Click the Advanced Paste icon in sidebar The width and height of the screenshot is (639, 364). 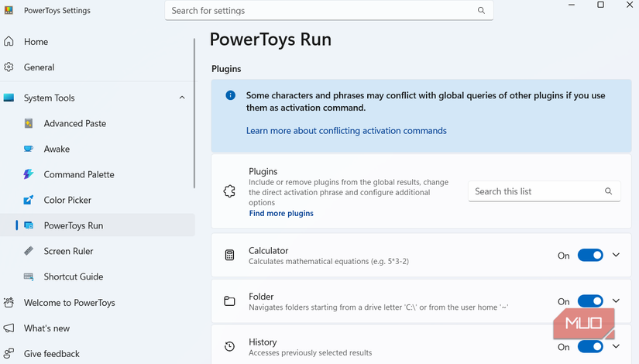29,123
